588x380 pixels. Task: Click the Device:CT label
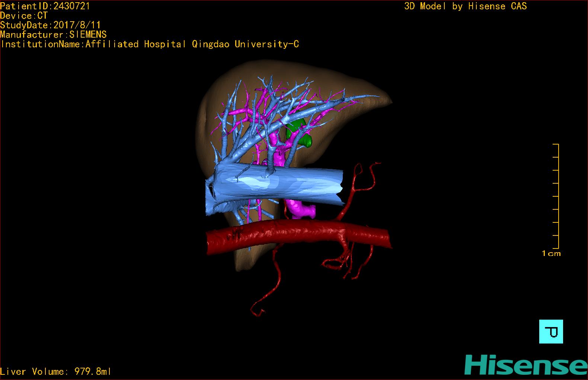point(24,16)
